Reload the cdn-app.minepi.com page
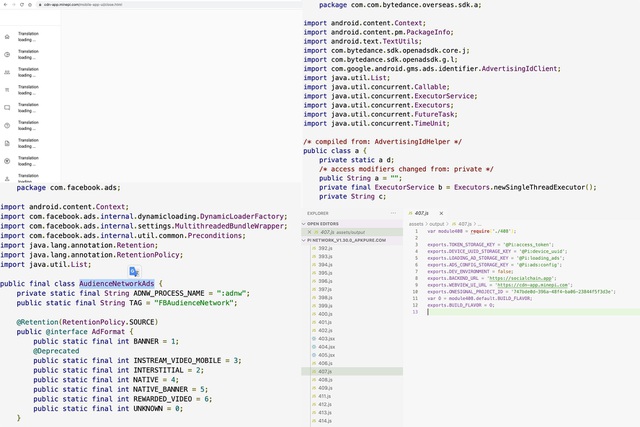Image resolution: width=640 pixels, height=427 pixels. point(22,4)
